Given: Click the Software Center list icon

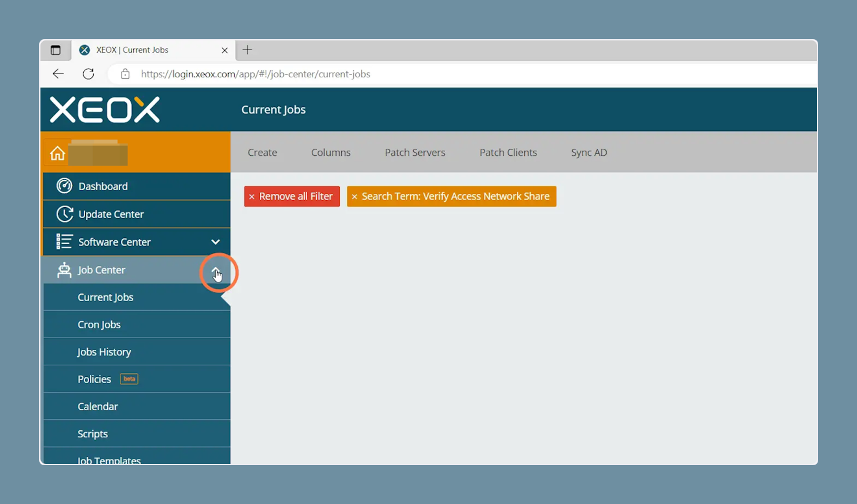Looking at the screenshot, I should [x=64, y=242].
